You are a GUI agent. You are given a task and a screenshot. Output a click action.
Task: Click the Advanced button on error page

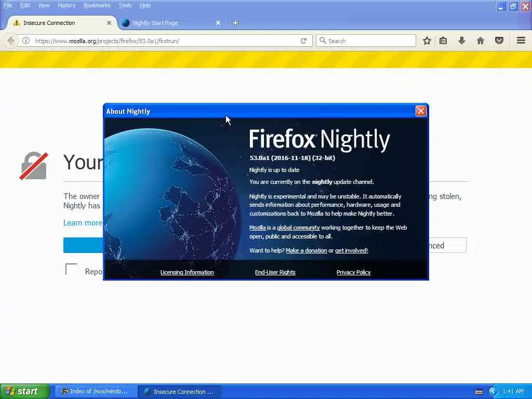pyautogui.click(x=447, y=245)
